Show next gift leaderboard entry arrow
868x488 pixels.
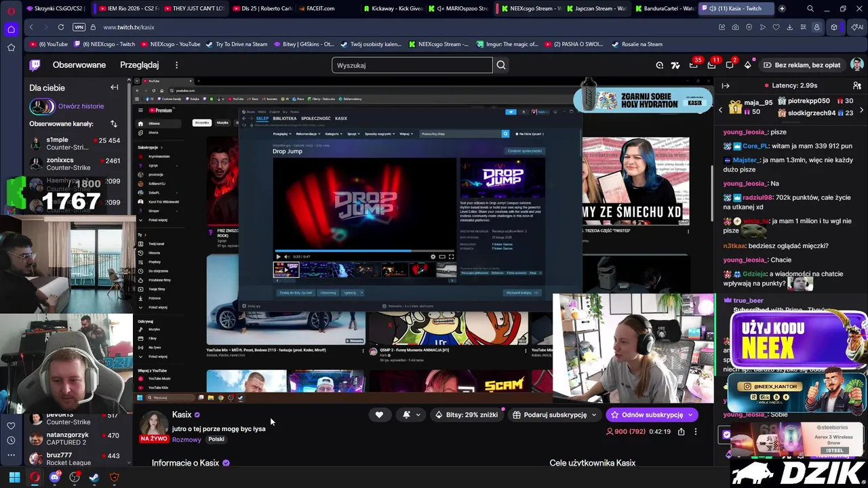point(863,109)
